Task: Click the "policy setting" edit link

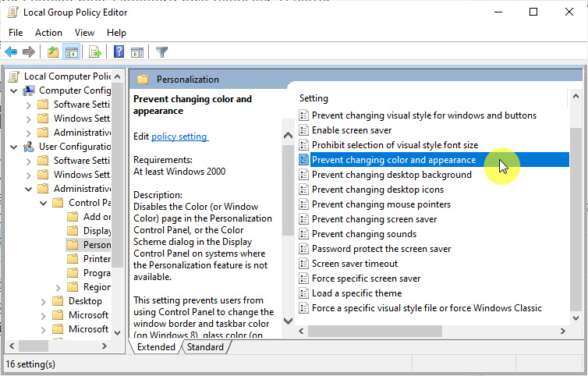Action: click(x=179, y=137)
